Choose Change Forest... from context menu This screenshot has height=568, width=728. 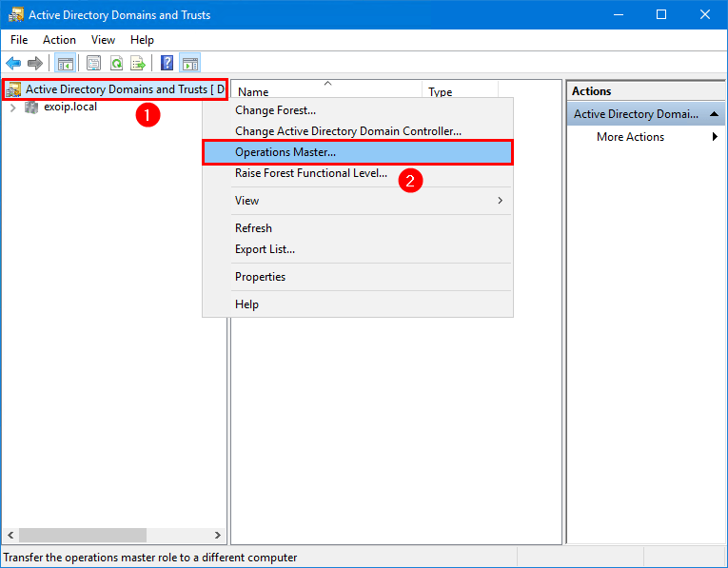pyautogui.click(x=358, y=110)
